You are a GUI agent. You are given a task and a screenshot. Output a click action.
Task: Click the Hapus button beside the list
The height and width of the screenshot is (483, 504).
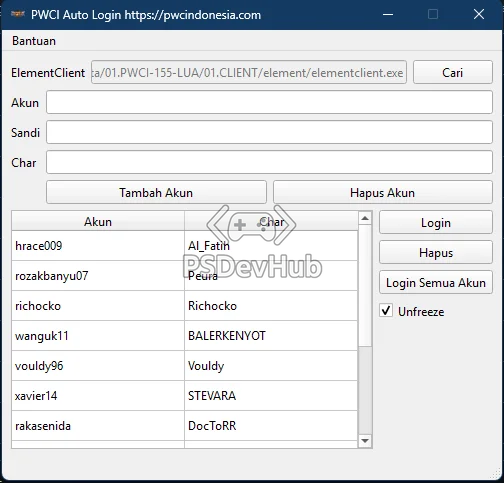[436, 252]
